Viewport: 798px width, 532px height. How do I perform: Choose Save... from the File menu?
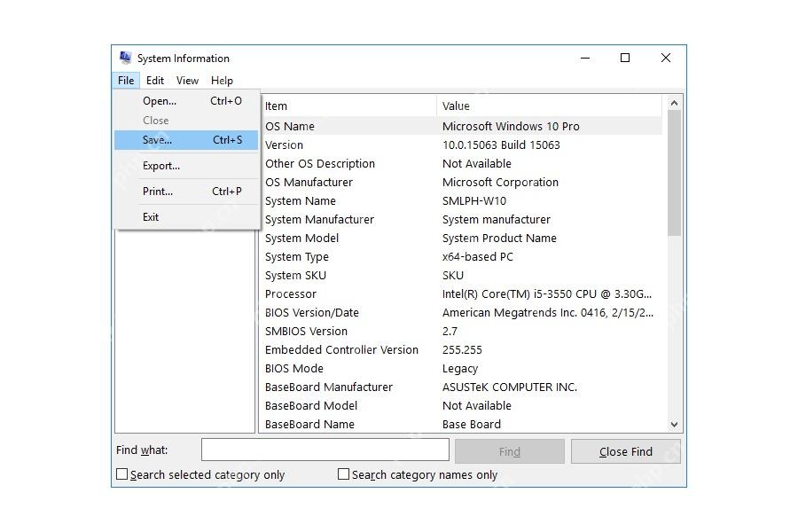(186, 140)
